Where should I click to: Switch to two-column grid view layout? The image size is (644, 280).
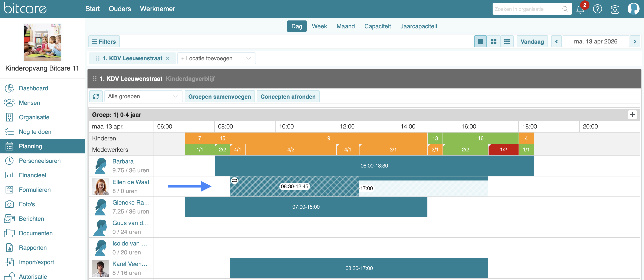click(493, 42)
